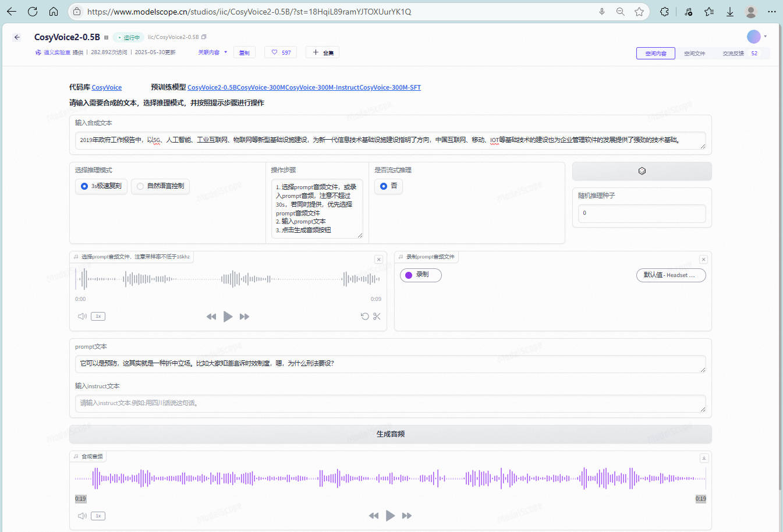Open the 默认值 - Headset microphone selector
This screenshot has width=783, height=532.
coord(671,275)
